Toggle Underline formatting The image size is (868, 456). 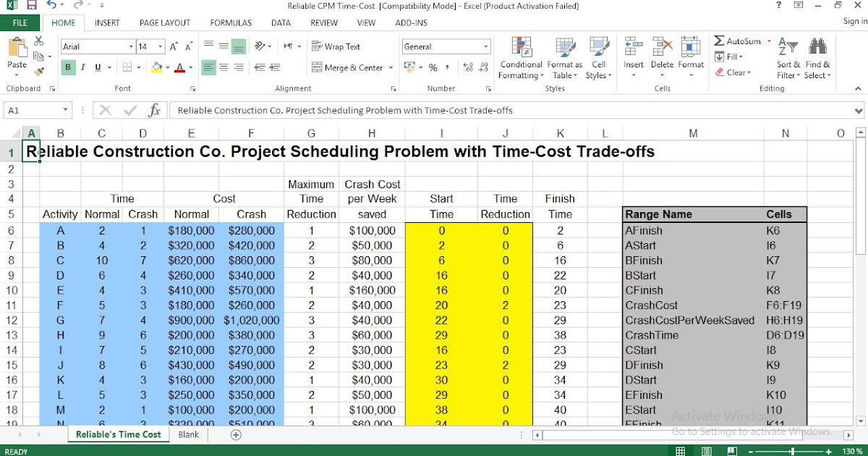(x=97, y=67)
